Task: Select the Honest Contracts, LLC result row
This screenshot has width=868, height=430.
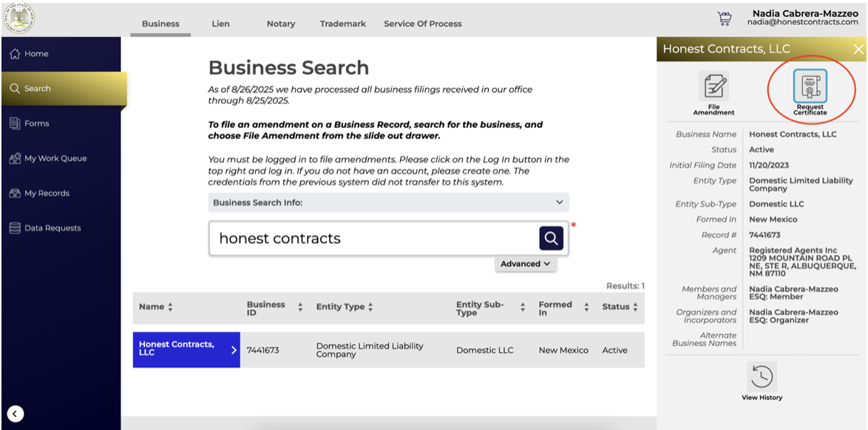Action: tap(186, 349)
